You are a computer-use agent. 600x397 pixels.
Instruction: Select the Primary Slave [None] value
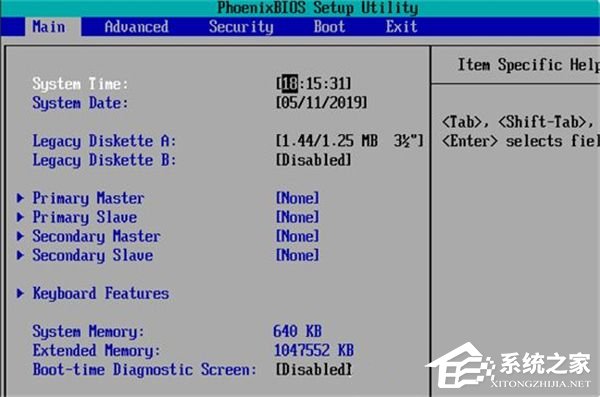click(x=297, y=217)
